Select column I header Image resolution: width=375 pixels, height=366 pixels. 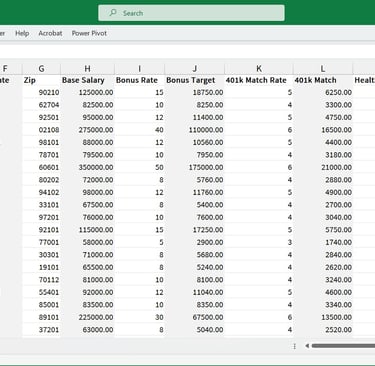point(139,69)
